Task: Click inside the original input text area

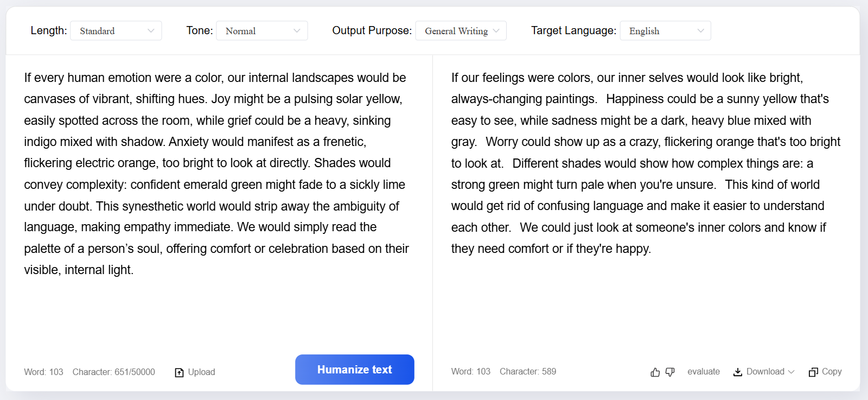Action: [x=217, y=174]
